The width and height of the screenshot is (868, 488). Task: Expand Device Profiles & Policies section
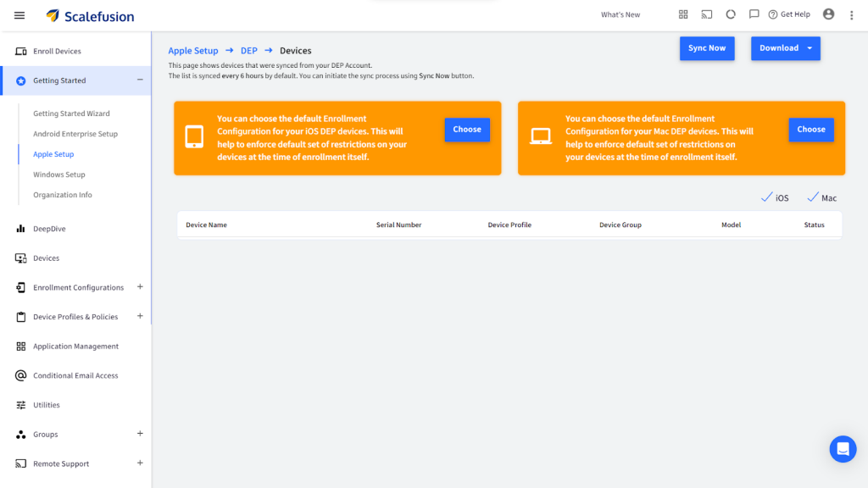(x=140, y=317)
